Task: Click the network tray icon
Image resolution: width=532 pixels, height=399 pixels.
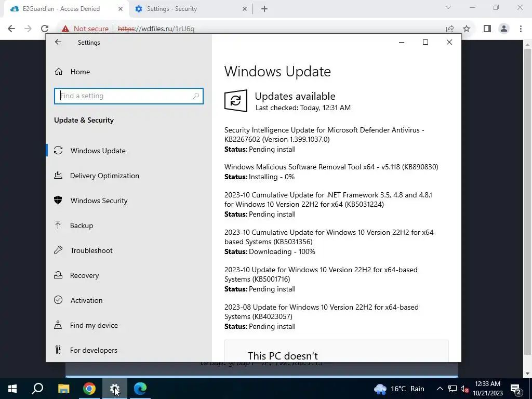Action: pyautogui.click(x=453, y=389)
